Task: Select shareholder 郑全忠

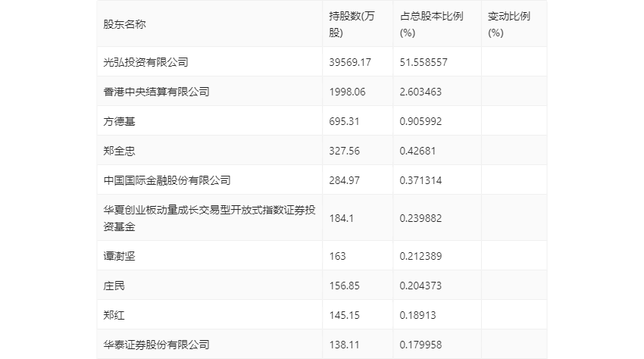Action: coord(119,151)
